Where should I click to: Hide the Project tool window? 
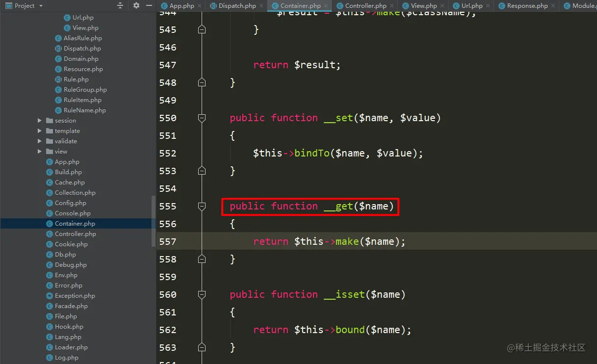[149, 5]
